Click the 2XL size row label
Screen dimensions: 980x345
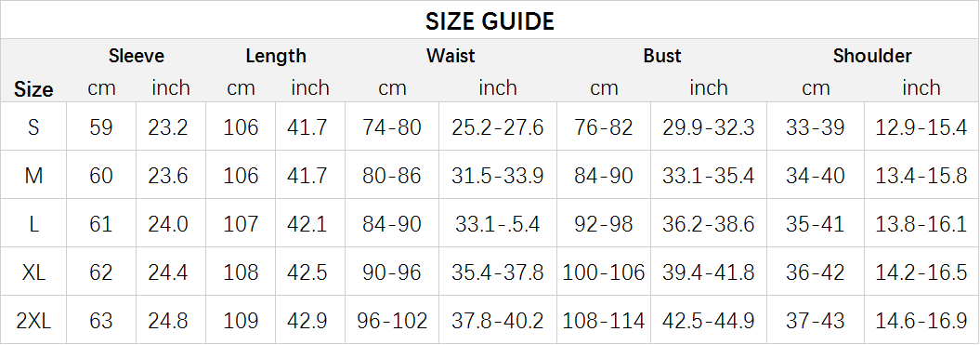click(x=33, y=321)
